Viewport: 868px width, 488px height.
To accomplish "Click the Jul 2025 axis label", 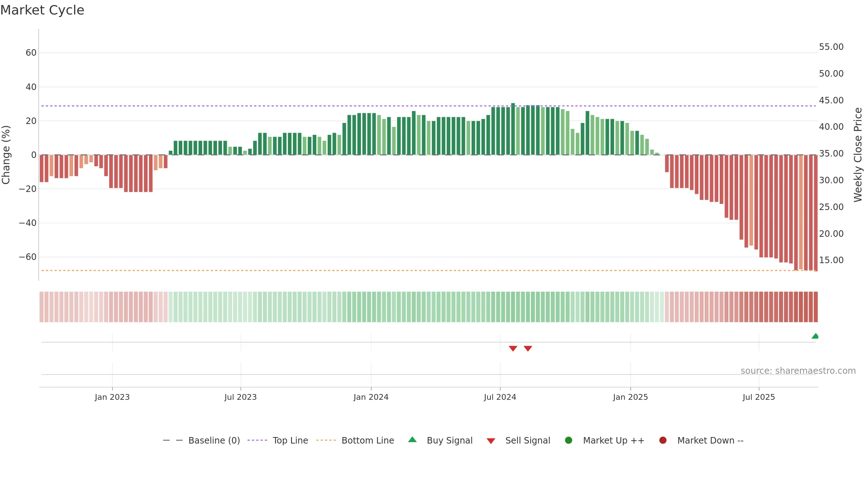I will point(759,397).
